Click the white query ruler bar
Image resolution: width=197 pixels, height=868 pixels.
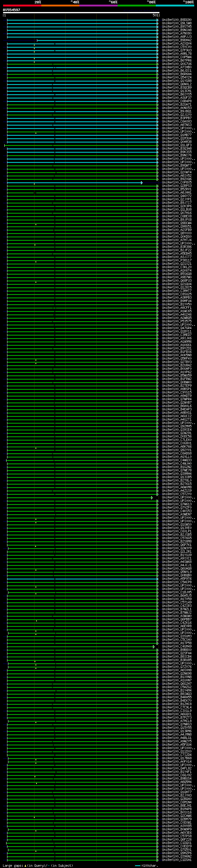tap(81, 12)
